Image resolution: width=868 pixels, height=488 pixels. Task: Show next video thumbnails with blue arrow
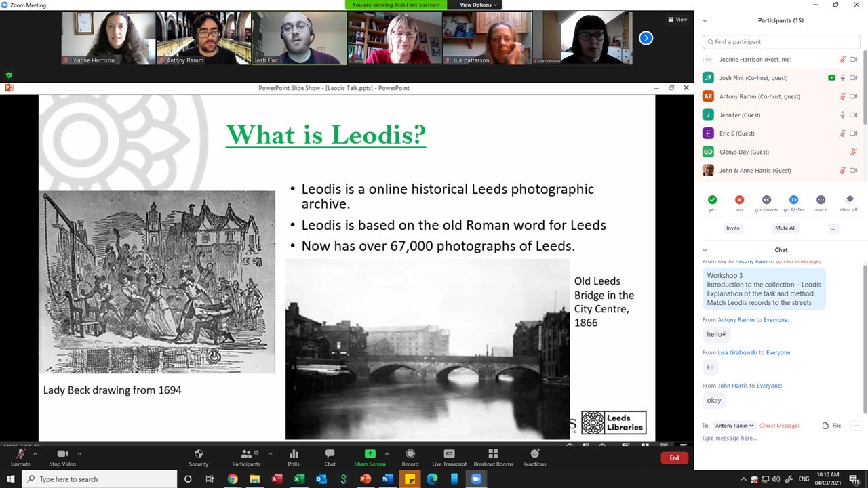tap(646, 38)
